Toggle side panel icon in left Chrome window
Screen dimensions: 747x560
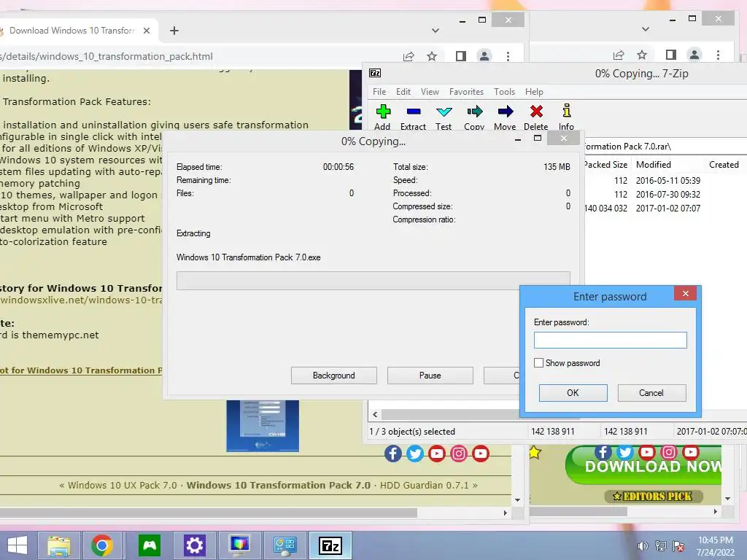coord(461,56)
